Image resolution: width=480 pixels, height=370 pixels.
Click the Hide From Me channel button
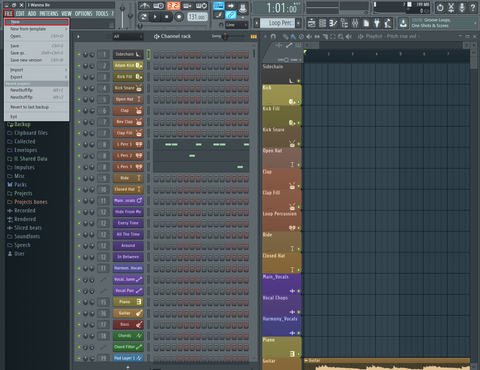(128, 212)
